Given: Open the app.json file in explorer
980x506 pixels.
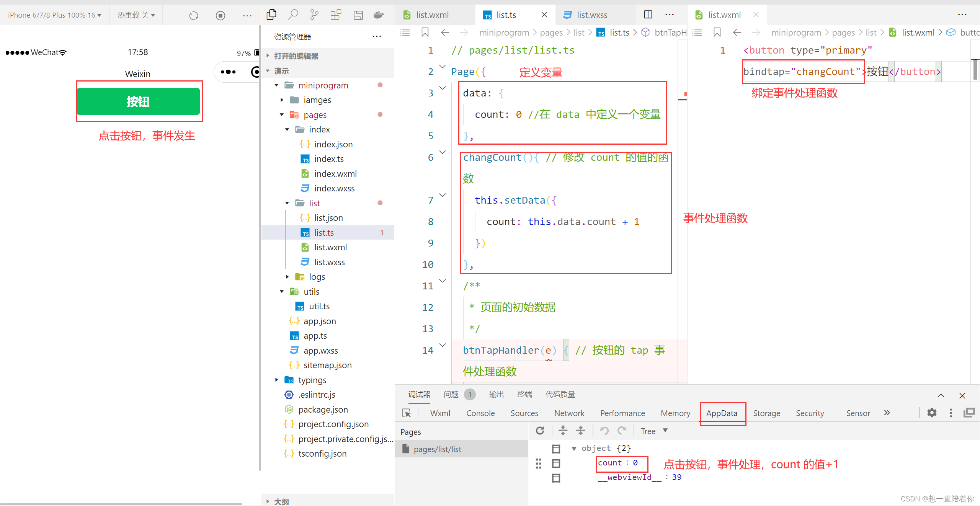Looking at the screenshot, I should point(320,321).
